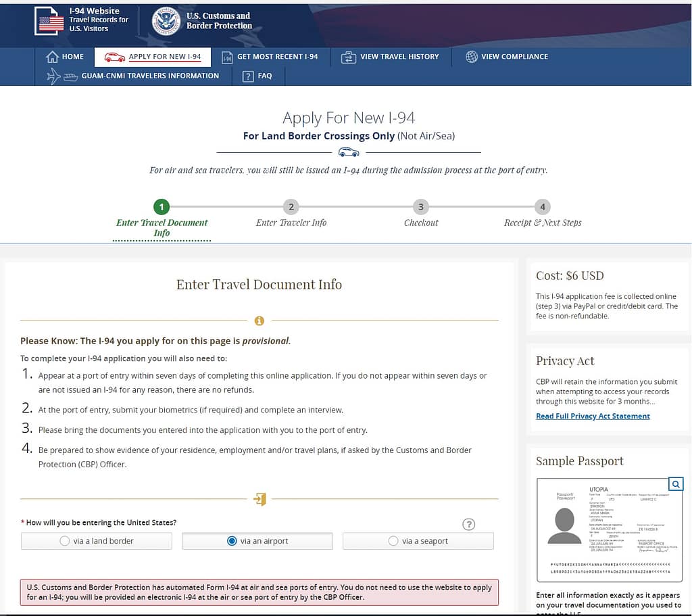The height and width of the screenshot is (616, 692).
Task: Choose the via a seaport radio option
Action: (x=393, y=541)
